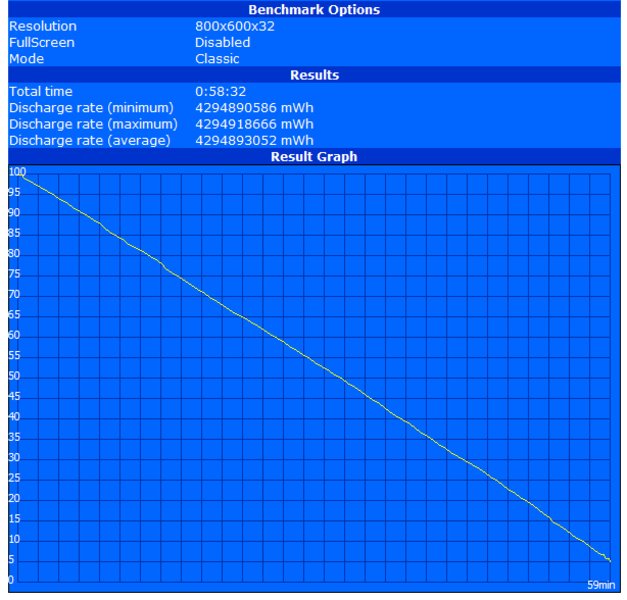Screen dimensions: 627x600
Task: Click the 100 axis label on graph
Action: (17, 172)
